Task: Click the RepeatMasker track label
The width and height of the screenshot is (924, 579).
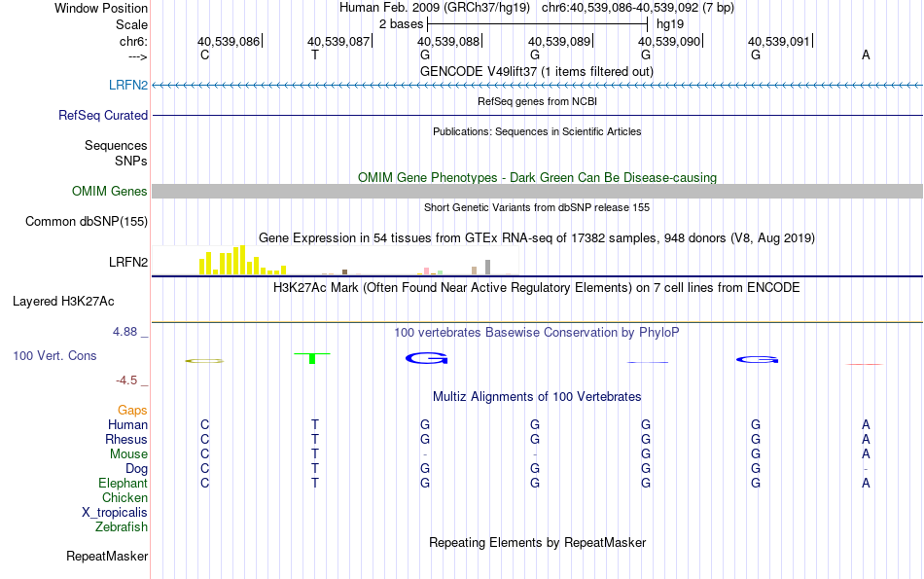Action: [x=107, y=556]
